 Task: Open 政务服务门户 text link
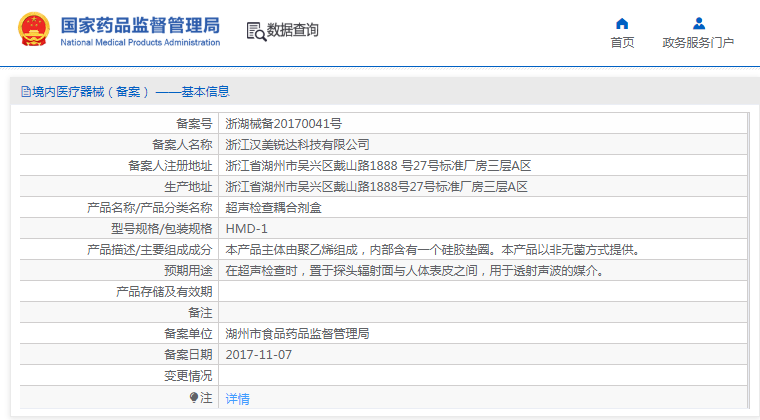(698, 43)
